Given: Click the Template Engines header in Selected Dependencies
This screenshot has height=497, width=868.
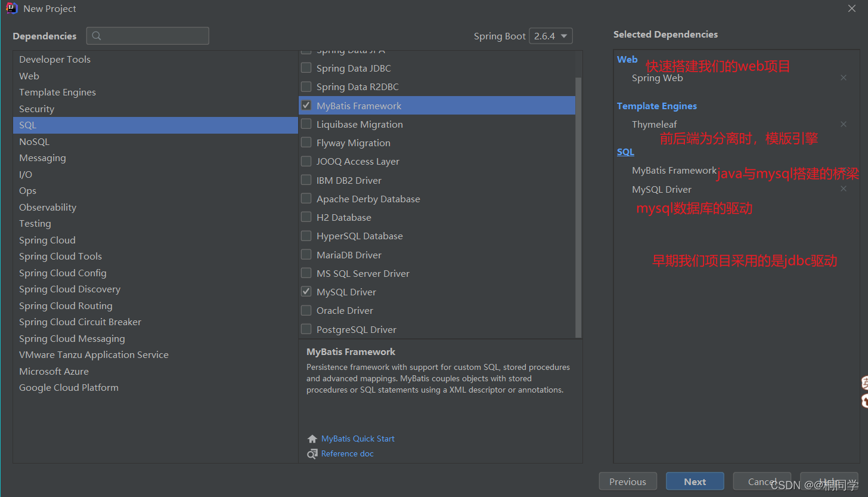Looking at the screenshot, I should coord(657,106).
